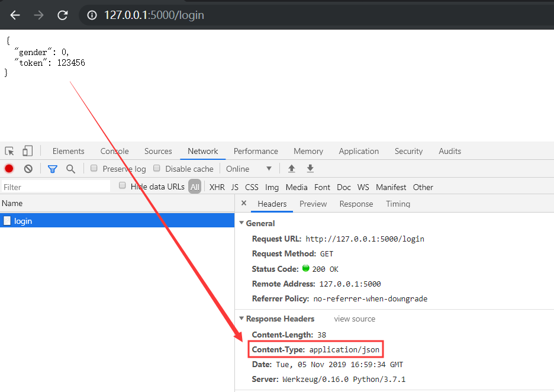Filter requests by Other
The width and height of the screenshot is (554, 392).
coord(423,187)
